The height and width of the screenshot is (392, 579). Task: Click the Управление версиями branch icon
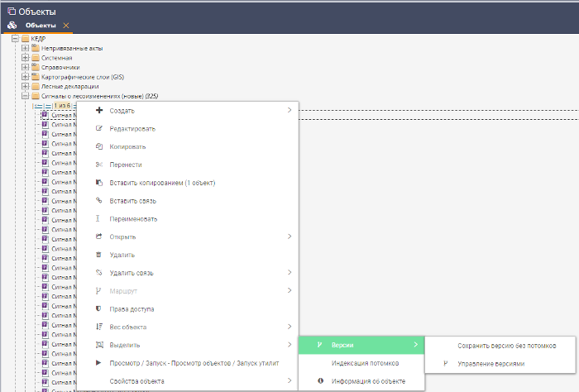pos(446,363)
